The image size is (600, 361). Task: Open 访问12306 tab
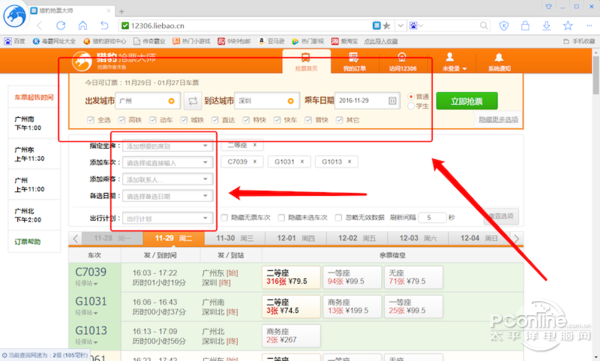pos(403,61)
